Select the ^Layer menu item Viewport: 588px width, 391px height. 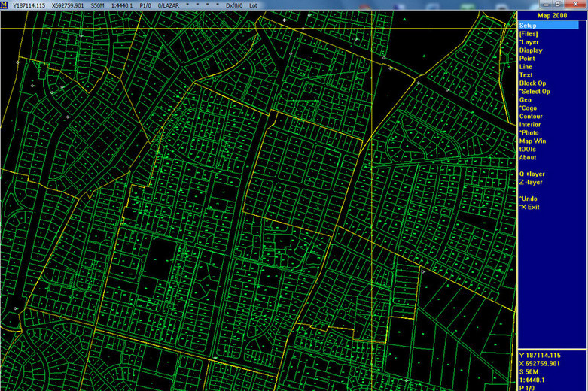click(x=529, y=42)
